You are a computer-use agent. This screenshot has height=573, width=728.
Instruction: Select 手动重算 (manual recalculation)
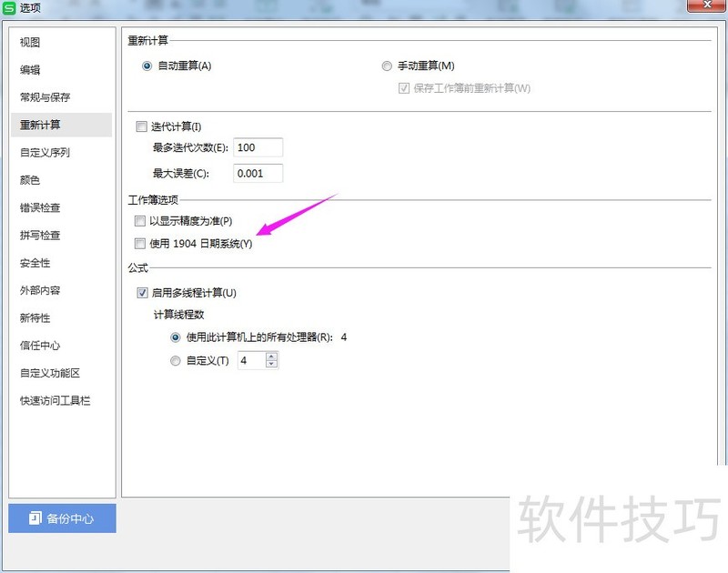click(387, 66)
